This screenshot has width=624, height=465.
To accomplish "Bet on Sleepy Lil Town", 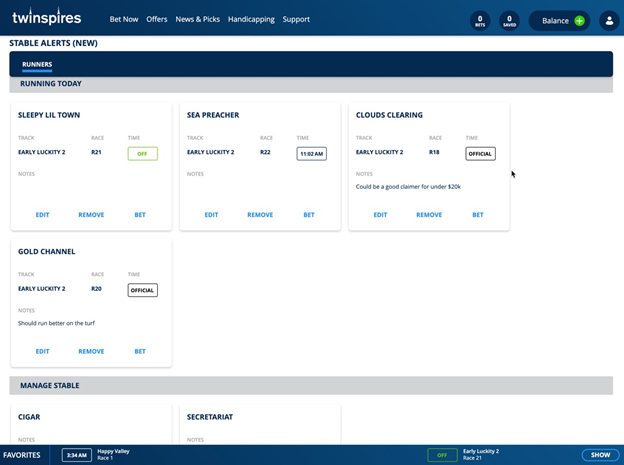I will [140, 215].
